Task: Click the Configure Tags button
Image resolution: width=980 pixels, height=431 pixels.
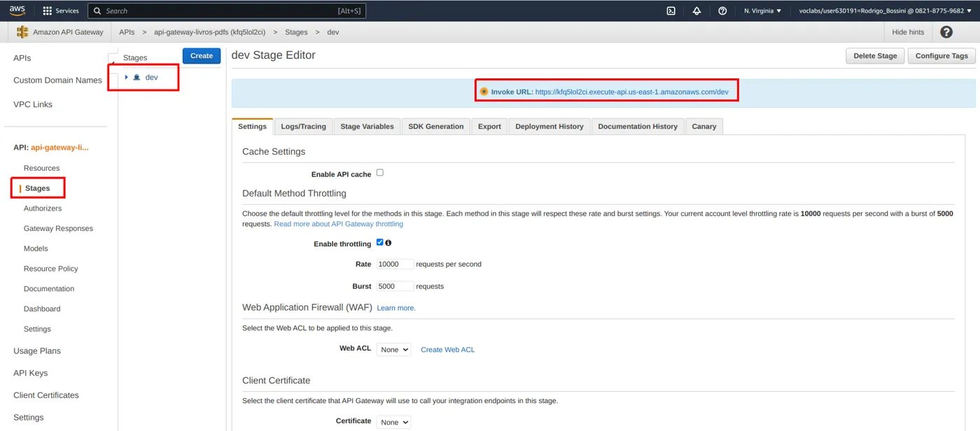Action: (941, 56)
